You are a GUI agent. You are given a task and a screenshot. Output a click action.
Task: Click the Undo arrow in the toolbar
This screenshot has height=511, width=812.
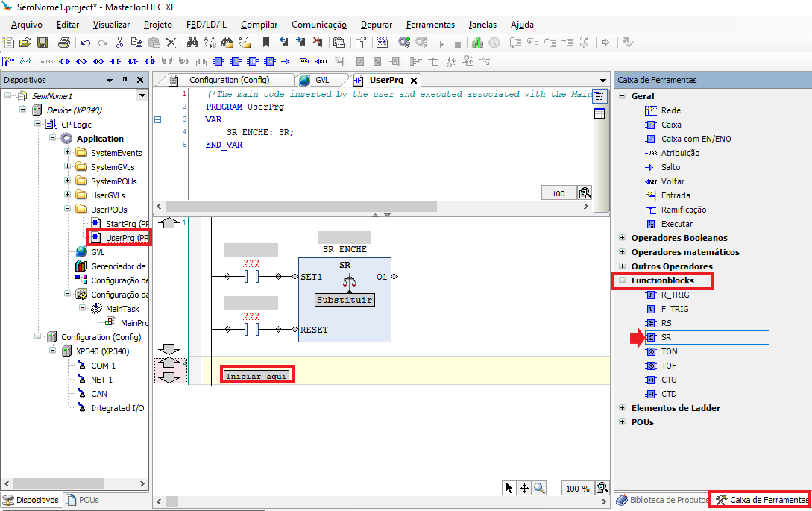(85, 43)
